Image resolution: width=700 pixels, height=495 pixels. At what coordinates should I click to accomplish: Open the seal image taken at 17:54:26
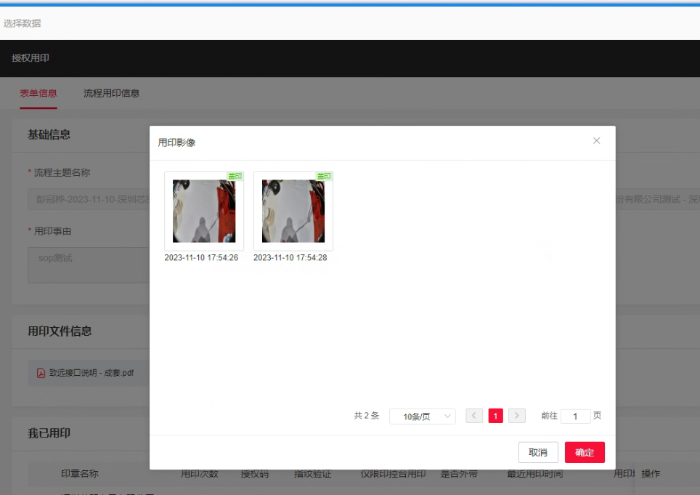click(x=204, y=211)
